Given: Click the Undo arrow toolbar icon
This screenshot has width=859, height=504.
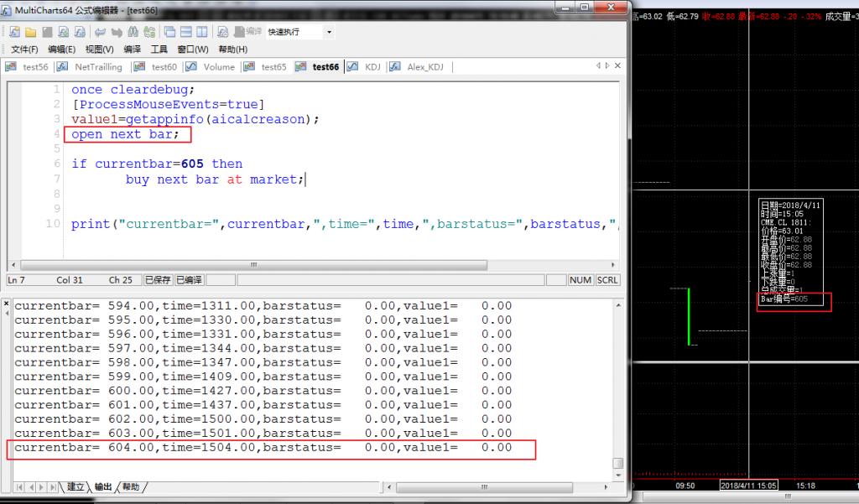Looking at the screenshot, I should 101,32.
